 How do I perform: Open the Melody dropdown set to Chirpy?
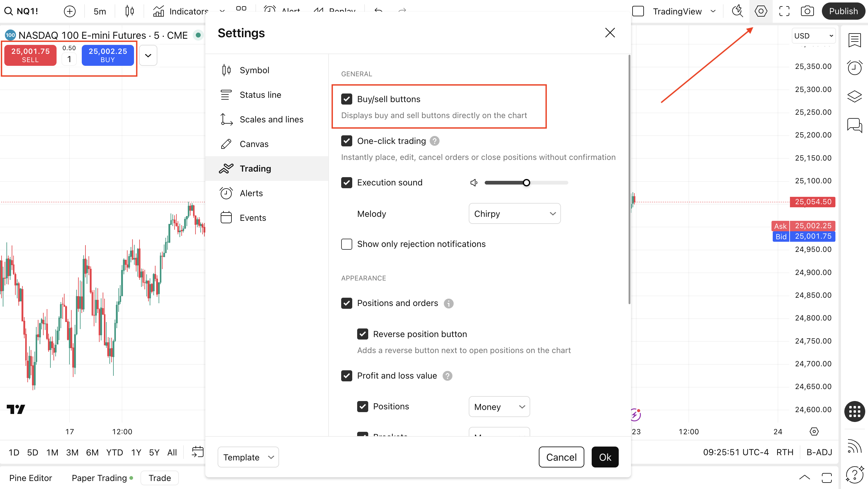(x=514, y=213)
